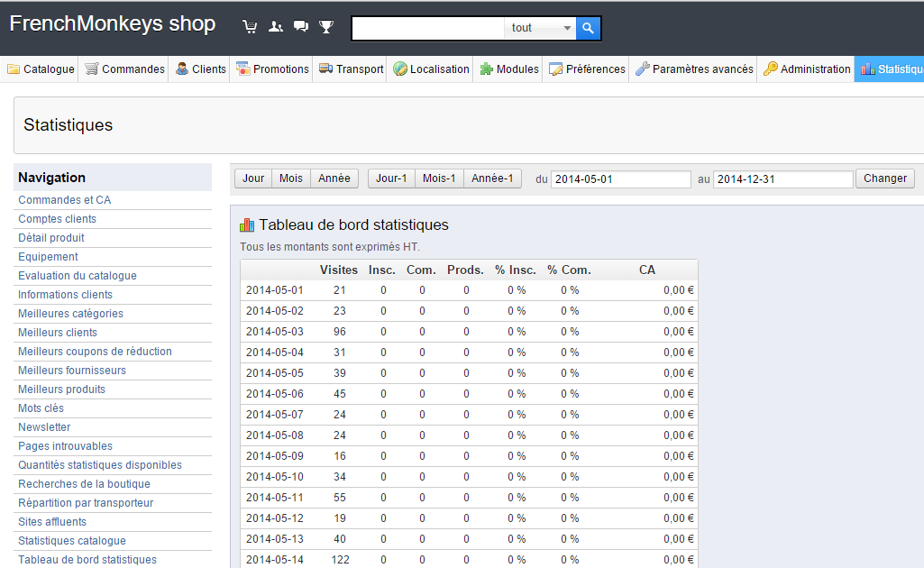Open Mots clés link
This screenshot has width=924, height=568.
click(41, 408)
